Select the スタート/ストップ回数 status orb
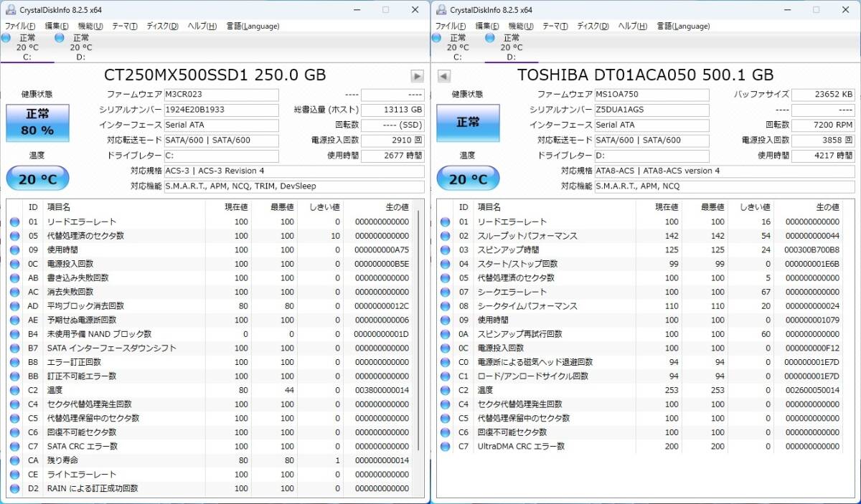The width and height of the screenshot is (861, 504). coord(446,264)
